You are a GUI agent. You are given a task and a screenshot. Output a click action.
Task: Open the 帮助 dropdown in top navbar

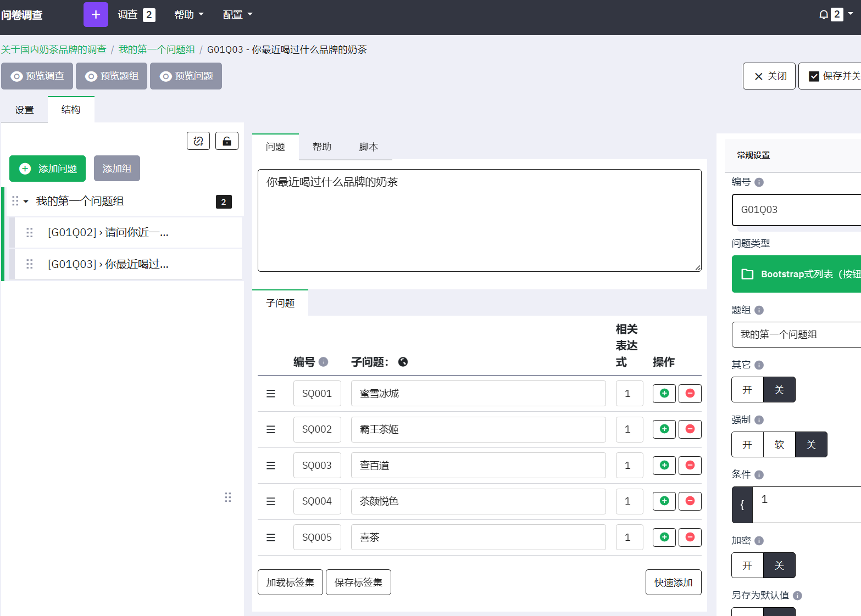click(x=188, y=15)
